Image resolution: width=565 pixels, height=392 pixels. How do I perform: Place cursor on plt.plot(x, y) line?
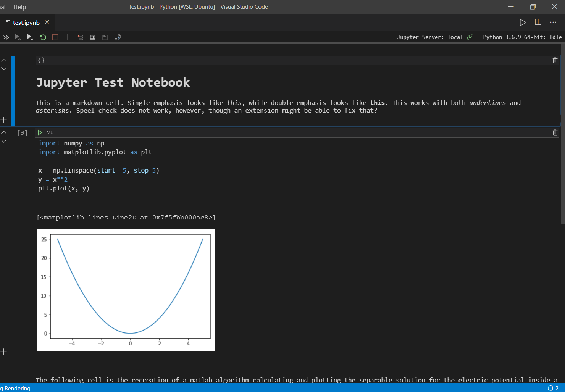pyautogui.click(x=64, y=189)
